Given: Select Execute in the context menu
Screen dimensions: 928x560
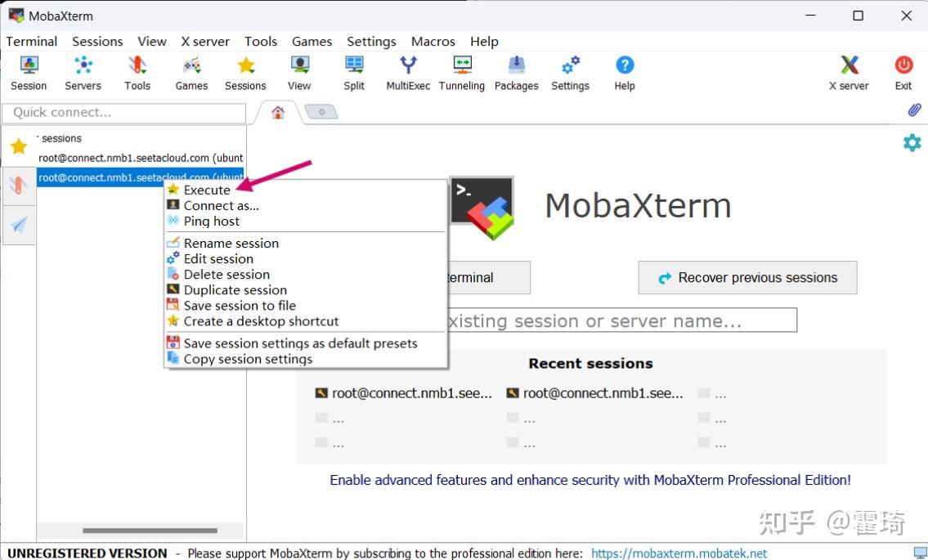Looking at the screenshot, I should tap(206, 189).
